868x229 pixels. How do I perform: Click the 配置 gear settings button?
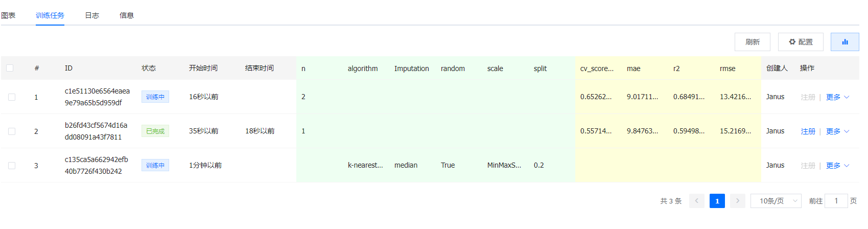[x=801, y=42]
